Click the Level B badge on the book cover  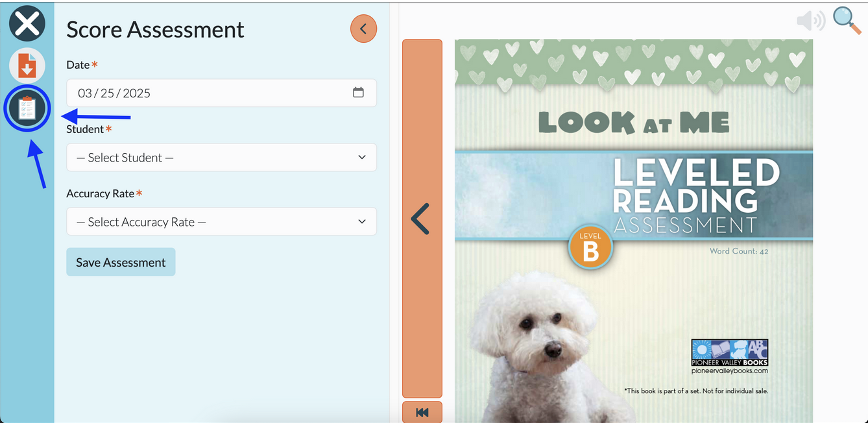click(x=590, y=247)
